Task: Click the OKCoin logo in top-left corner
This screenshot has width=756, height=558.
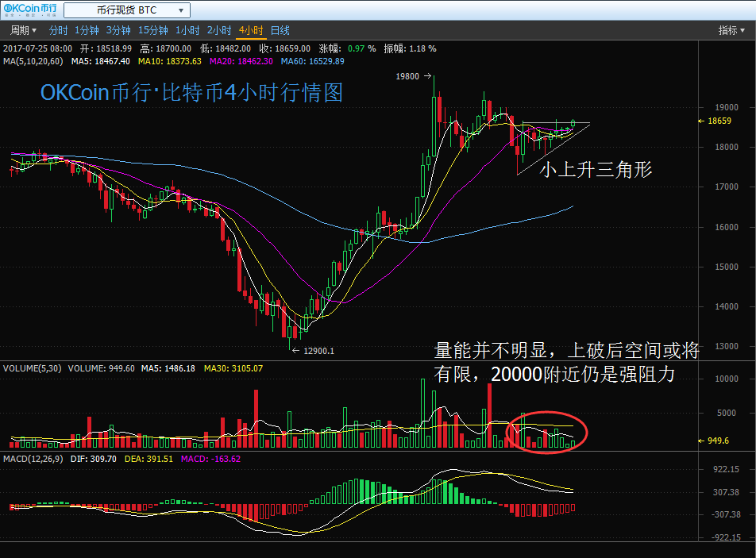Action: click(29, 10)
